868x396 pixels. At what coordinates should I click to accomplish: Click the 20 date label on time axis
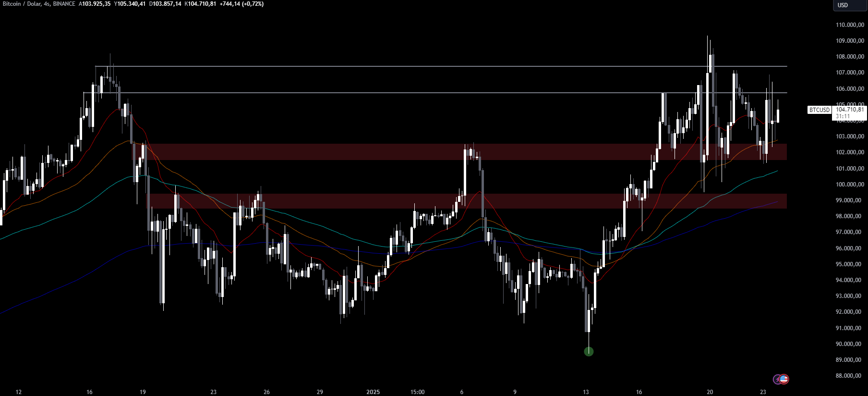click(x=710, y=392)
